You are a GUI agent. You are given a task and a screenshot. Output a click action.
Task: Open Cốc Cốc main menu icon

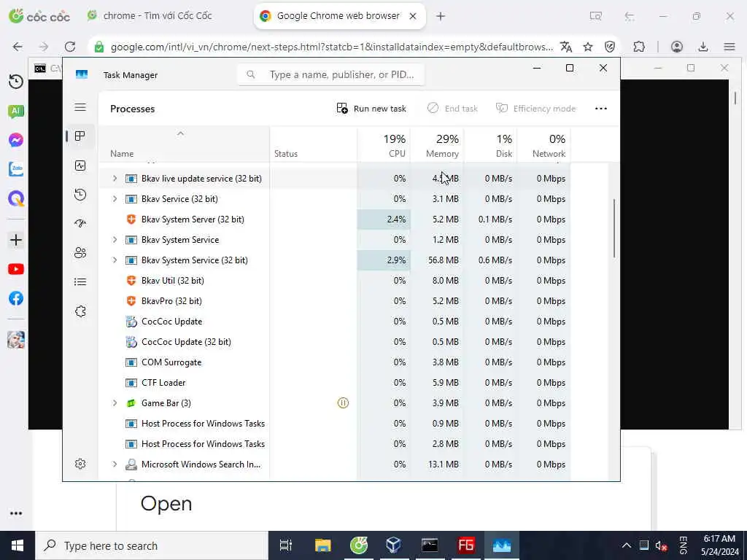tap(729, 47)
